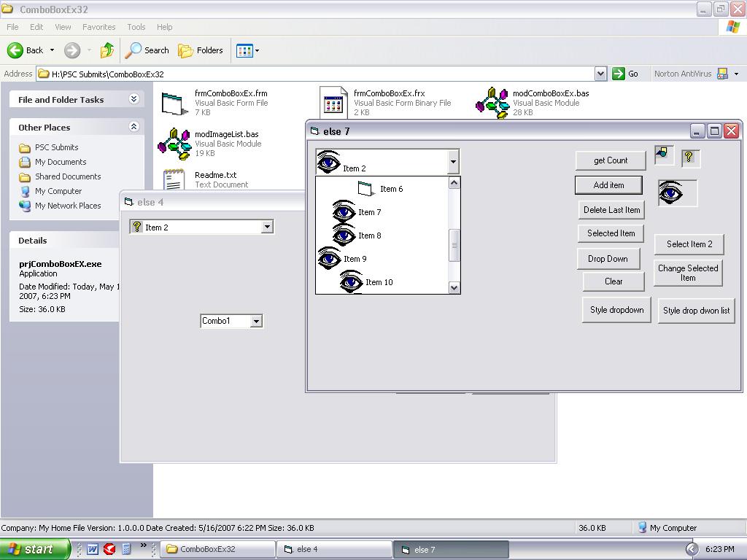The width and height of the screenshot is (747, 560).
Task: Click the Back arrow icon in toolbar
Action: pyautogui.click(x=16, y=50)
